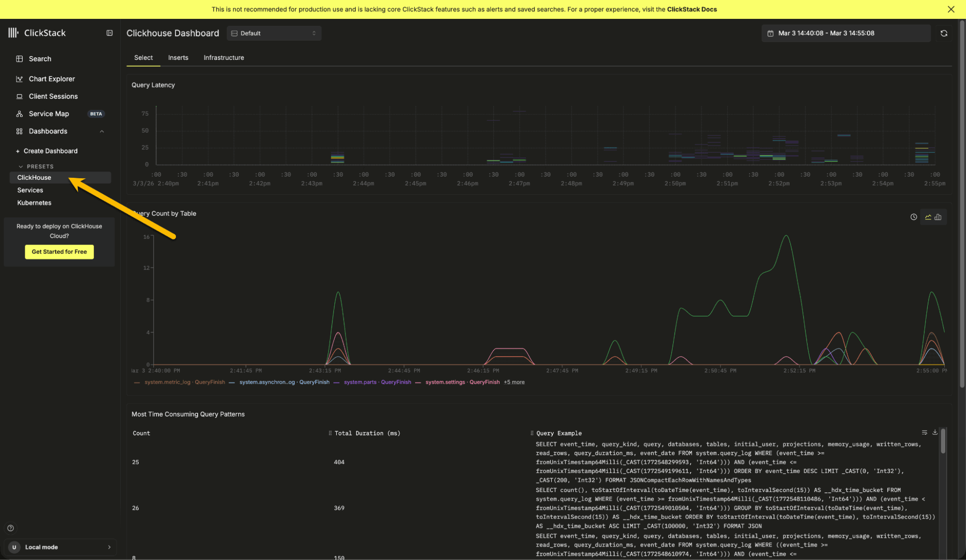
Task: Click Get Started for Free button
Action: 59,252
